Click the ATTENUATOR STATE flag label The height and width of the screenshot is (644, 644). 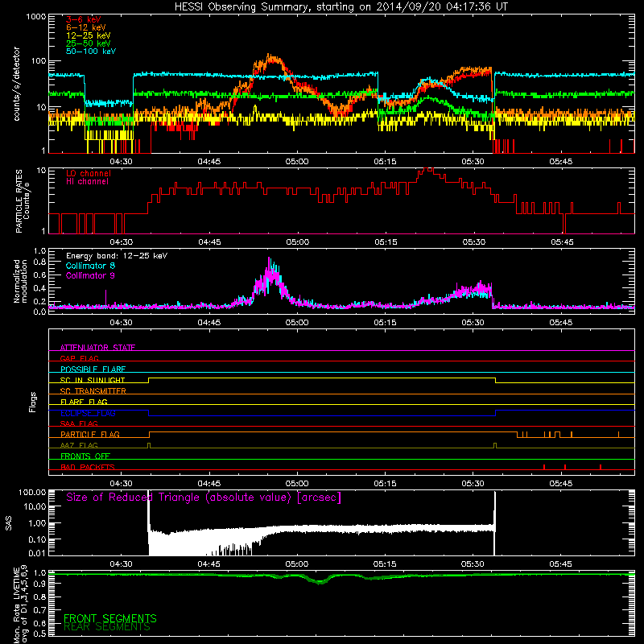pos(97,348)
